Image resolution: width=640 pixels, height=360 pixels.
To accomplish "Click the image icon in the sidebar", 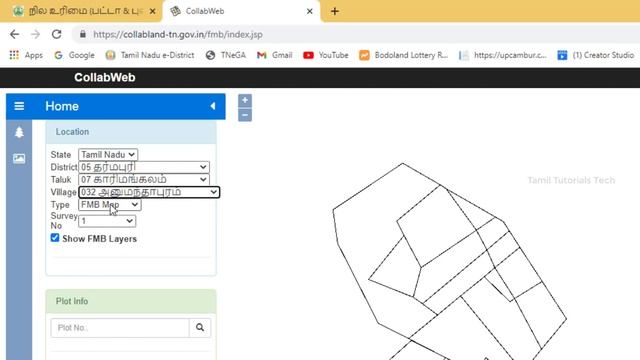I will tap(19, 158).
